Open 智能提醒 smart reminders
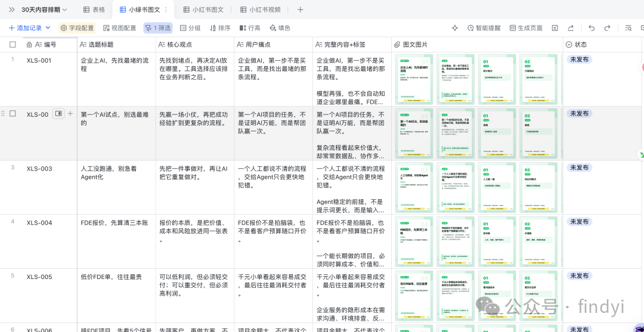 click(x=484, y=28)
